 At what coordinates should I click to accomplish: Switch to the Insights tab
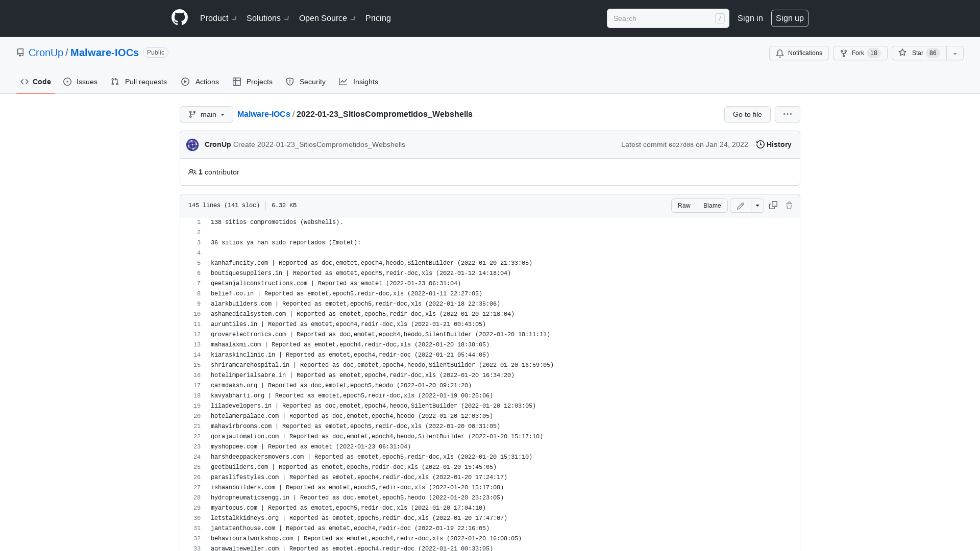tap(358, 82)
